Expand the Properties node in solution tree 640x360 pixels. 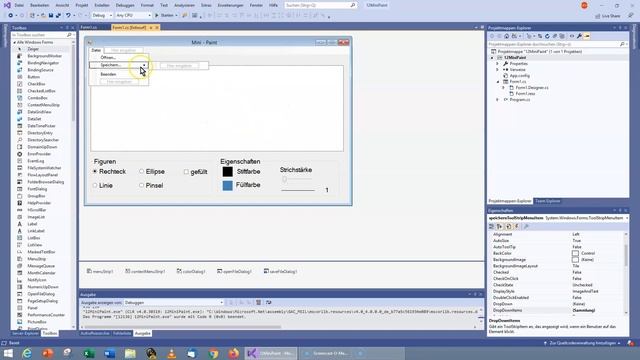[x=497, y=64]
